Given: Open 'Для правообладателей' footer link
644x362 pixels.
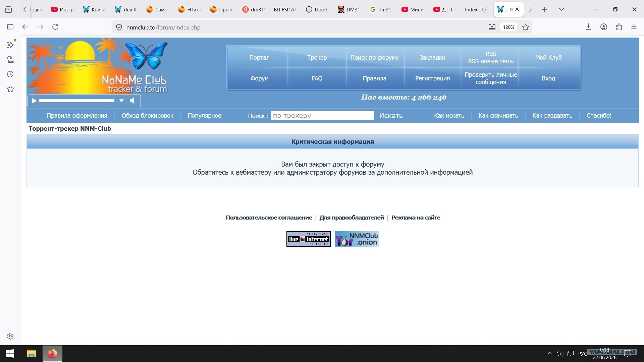Looking at the screenshot, I should (x=352, y=218).
